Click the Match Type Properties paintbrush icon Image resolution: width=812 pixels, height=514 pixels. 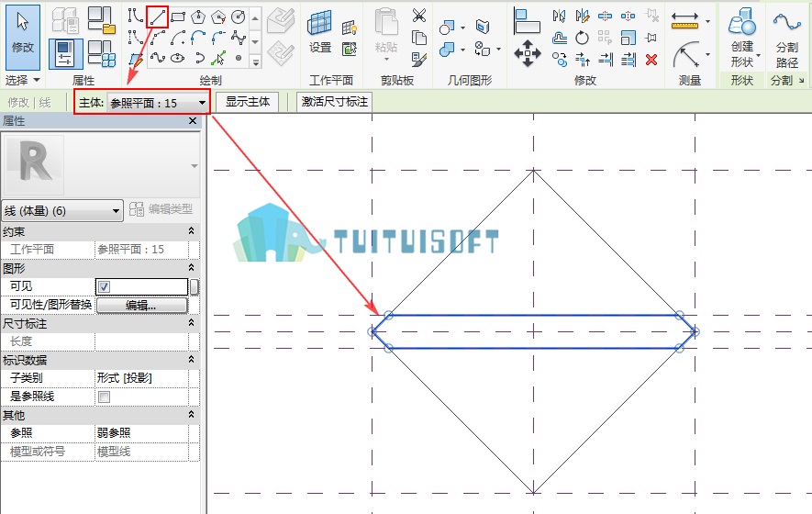(419, 59)
